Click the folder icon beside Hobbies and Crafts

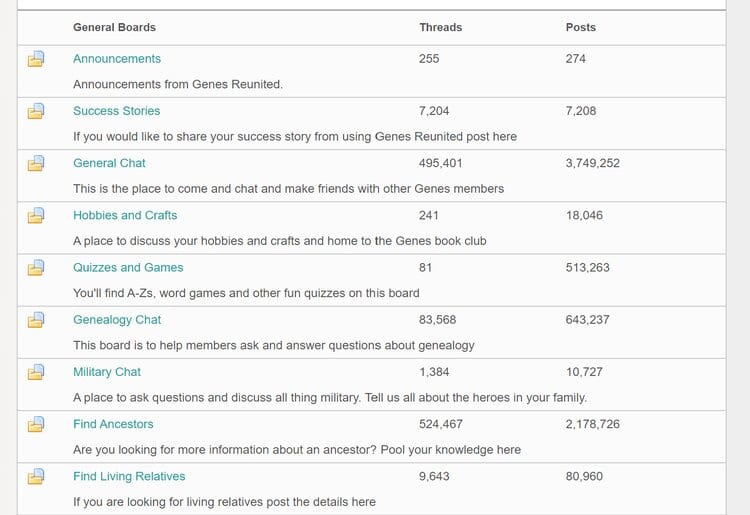coord(36,215)
